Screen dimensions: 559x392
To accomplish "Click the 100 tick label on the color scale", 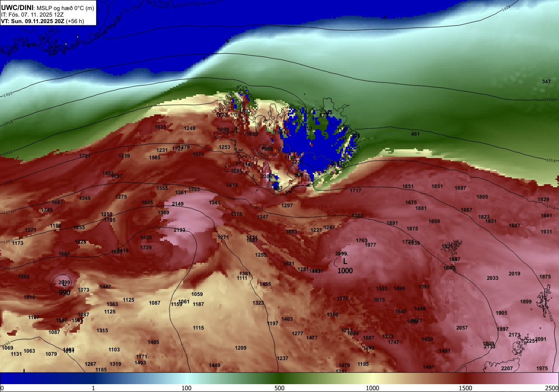I will pos(186,388).
